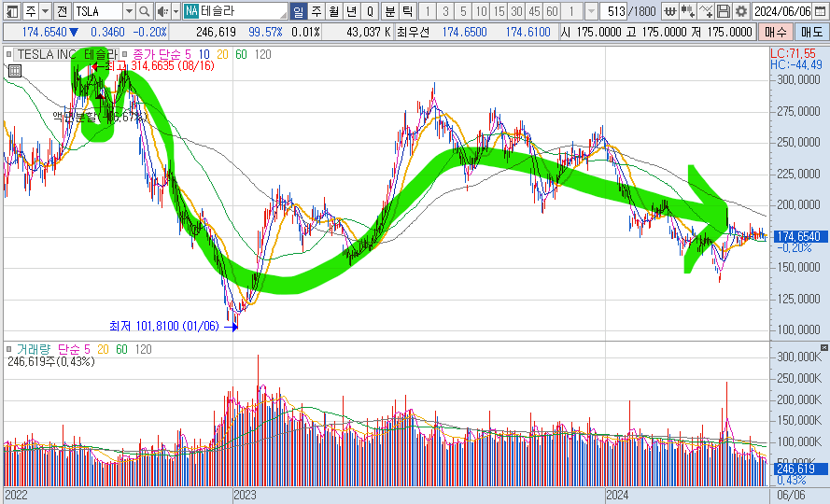Screen dimensions: 830x504
Task: Select the 일 daily chart period
Action: 299,11
